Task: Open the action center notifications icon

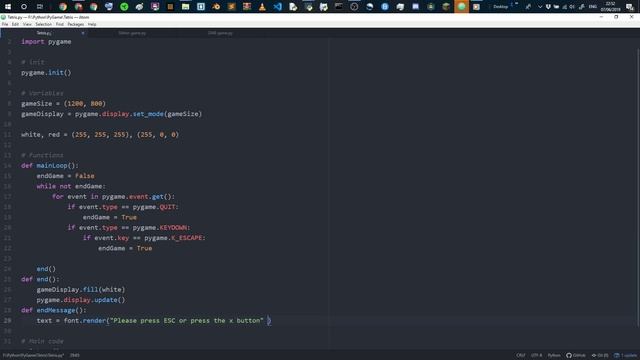Action: pyautogui.click(x=630, y=7)
